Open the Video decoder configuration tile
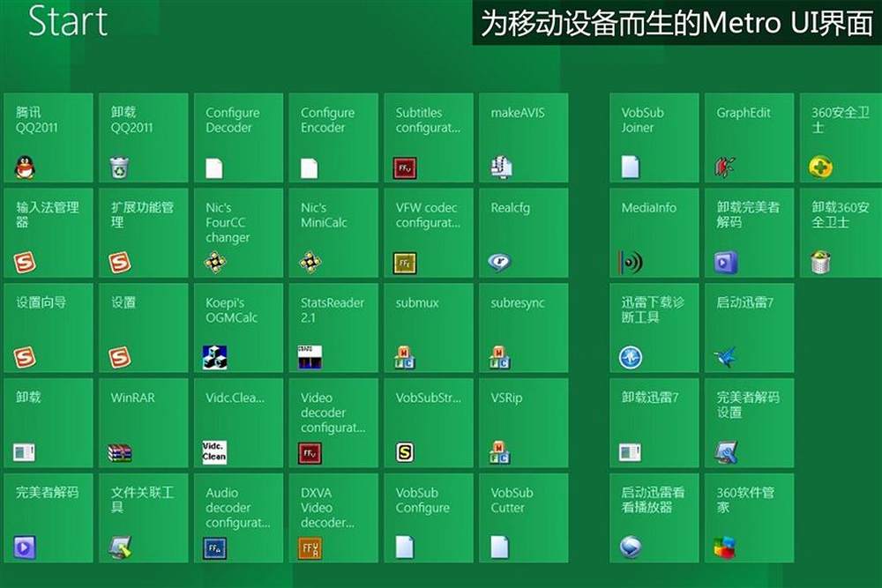The image size is (882, 588). coord(333,423)
